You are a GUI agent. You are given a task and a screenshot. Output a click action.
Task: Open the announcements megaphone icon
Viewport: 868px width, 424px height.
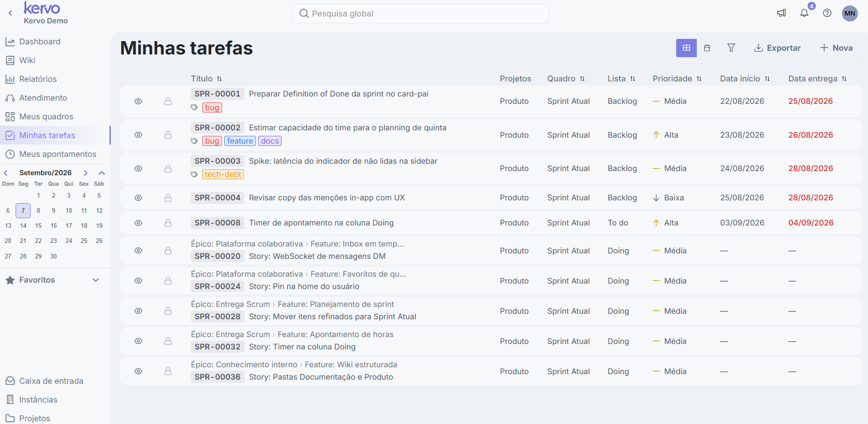(781, 13)
